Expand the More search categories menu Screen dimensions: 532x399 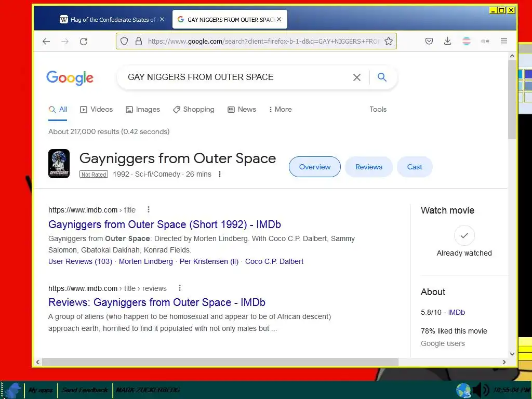pyautogui.click(x=280, y=109)
